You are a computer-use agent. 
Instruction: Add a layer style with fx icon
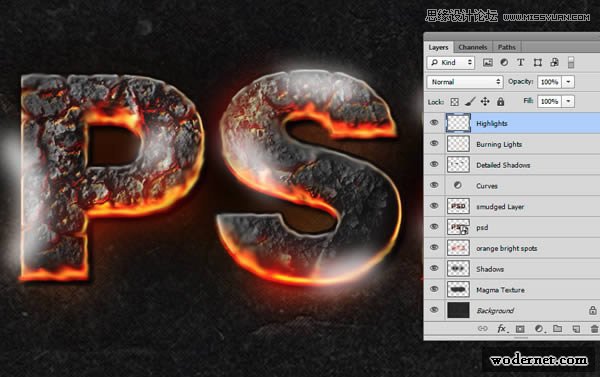click(502, 329)
